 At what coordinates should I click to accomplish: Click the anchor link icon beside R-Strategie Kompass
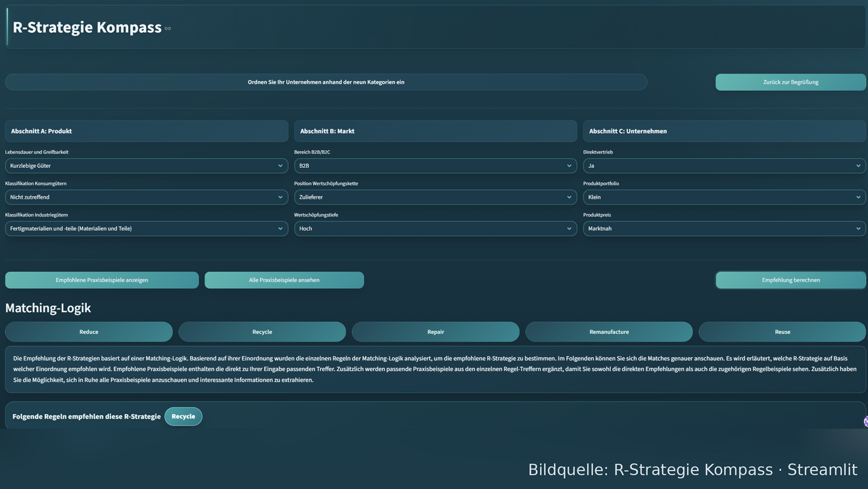coord(168,28)
